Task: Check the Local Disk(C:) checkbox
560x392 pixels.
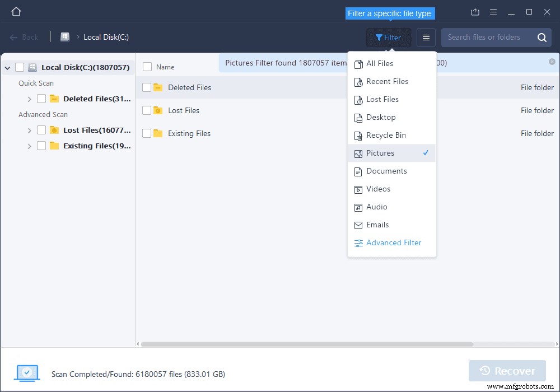Action: tap(18, 67)
